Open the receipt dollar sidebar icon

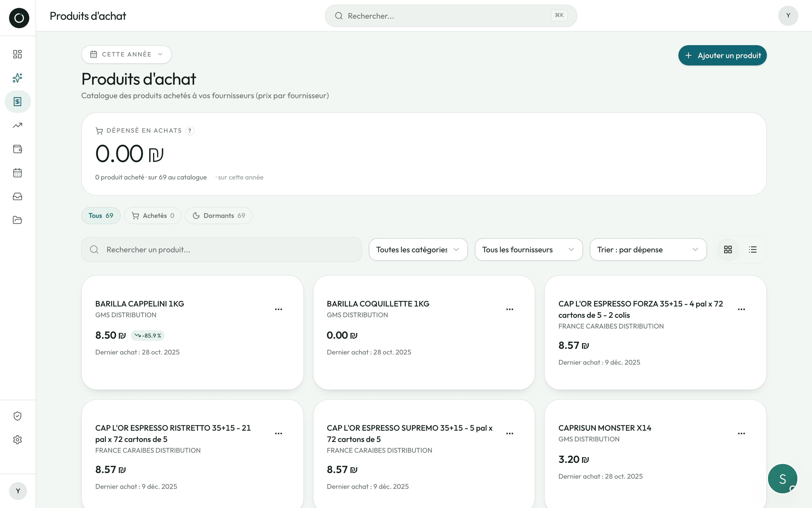click(17, 102)
